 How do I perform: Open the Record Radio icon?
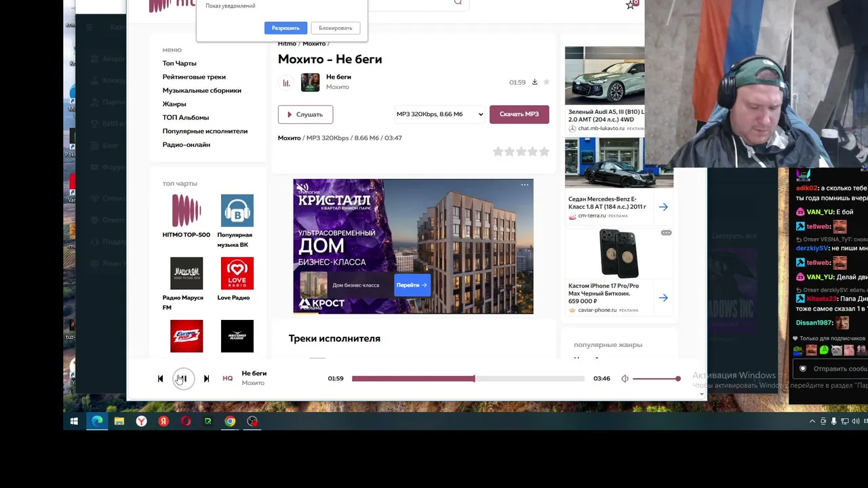click(237, 336)
